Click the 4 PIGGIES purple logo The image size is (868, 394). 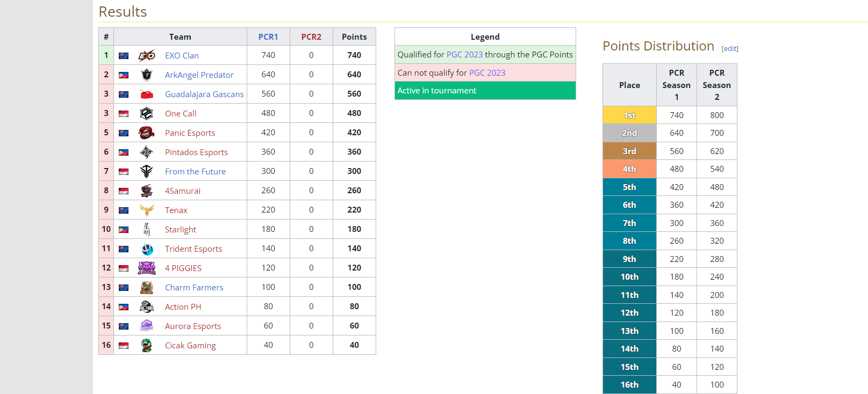coord(147,268)
